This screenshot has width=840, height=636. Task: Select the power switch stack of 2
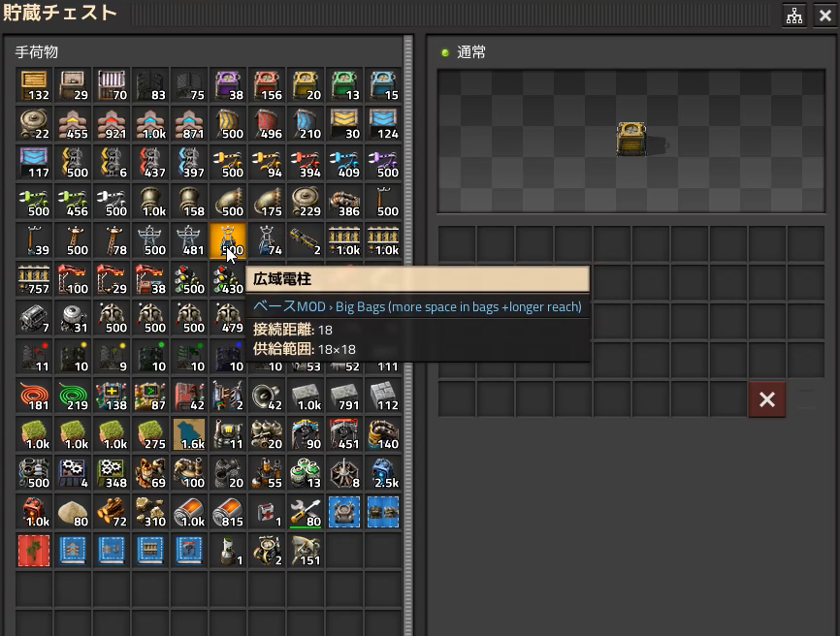(x=228, y=397)
